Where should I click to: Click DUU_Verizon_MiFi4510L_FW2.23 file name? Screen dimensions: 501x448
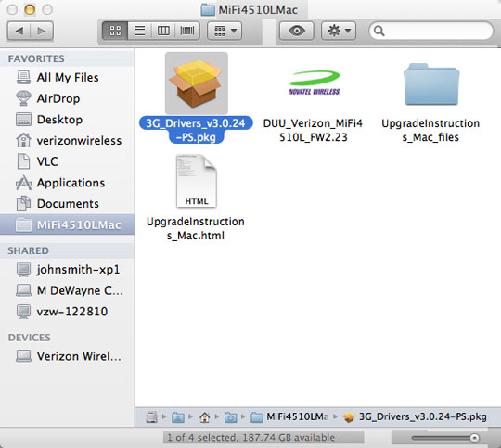click(x=313, y=130)
